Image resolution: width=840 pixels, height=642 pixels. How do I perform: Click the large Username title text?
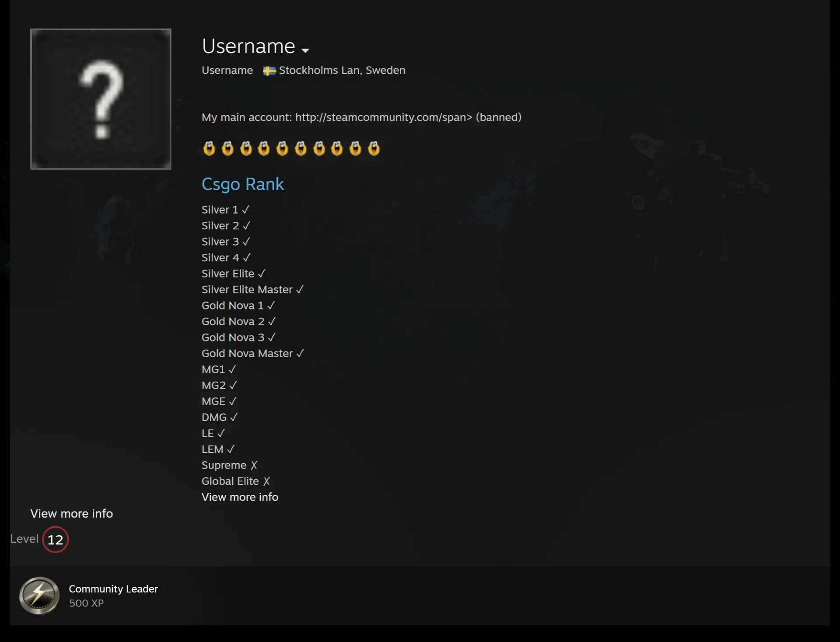(x=248, y=46)
